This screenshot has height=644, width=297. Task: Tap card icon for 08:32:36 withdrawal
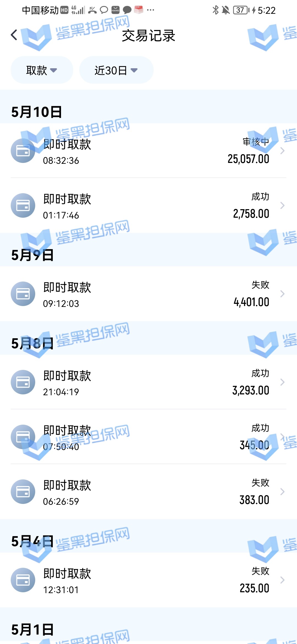click(23, 151)
